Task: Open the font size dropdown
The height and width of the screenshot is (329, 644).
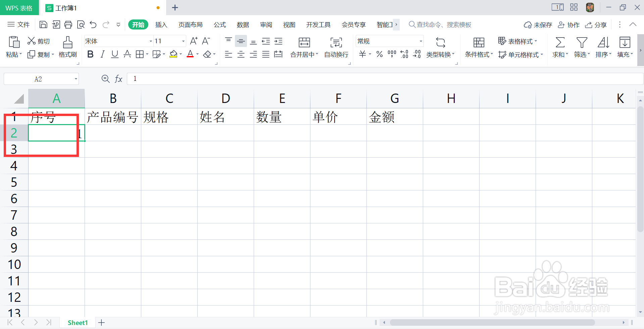Action: (x=183, y=41)
